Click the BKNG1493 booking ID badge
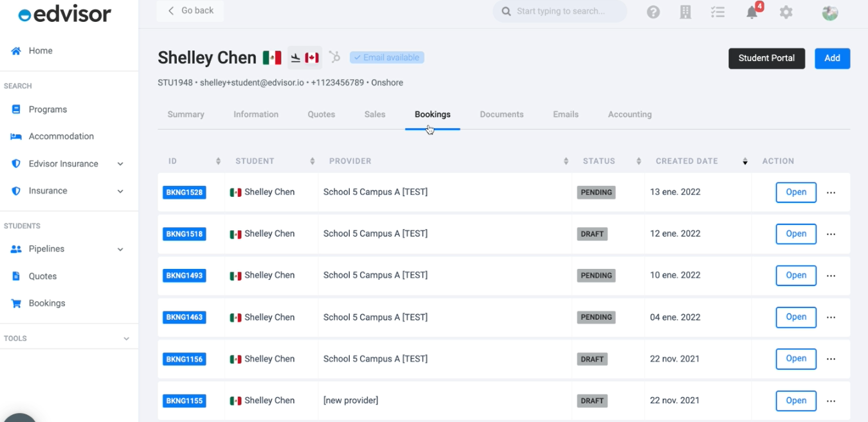Image resolution: width=868 pixels, height=422 pixels. coord(185,275)
